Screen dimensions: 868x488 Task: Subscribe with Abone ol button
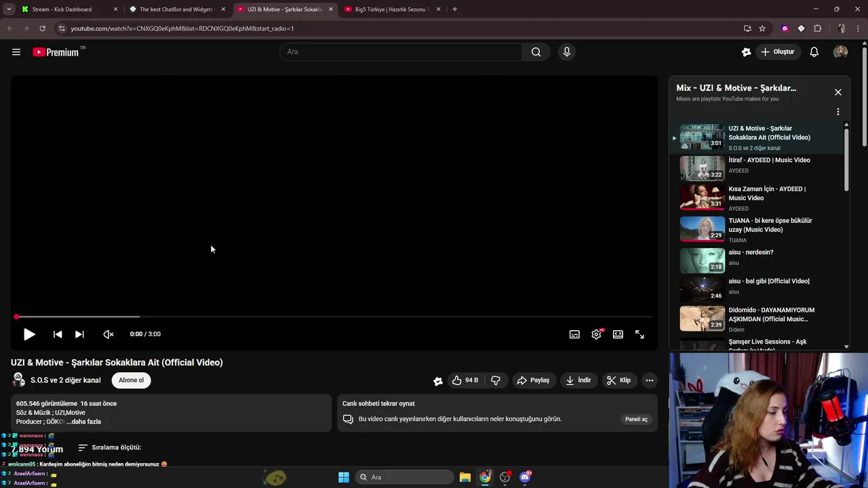131,380
